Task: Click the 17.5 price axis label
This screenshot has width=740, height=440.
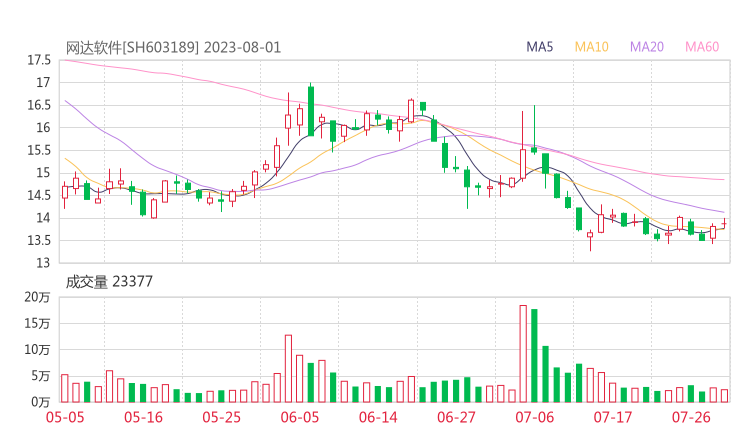Action: (39, 60)
